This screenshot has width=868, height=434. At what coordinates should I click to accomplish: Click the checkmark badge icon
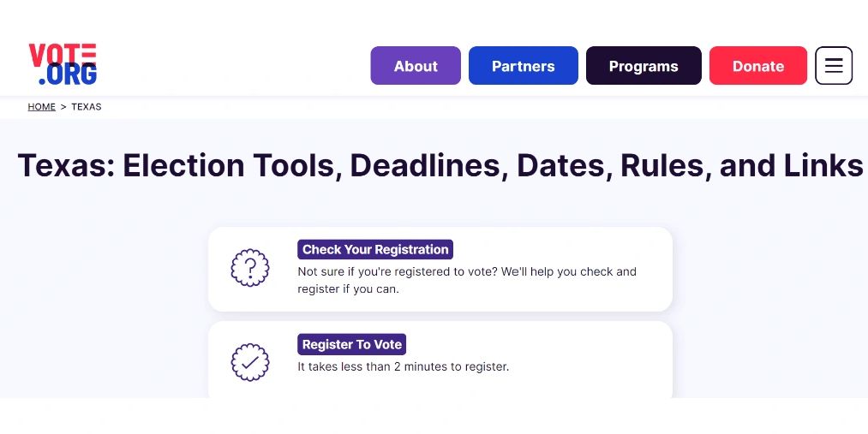(x=250, y=362)
